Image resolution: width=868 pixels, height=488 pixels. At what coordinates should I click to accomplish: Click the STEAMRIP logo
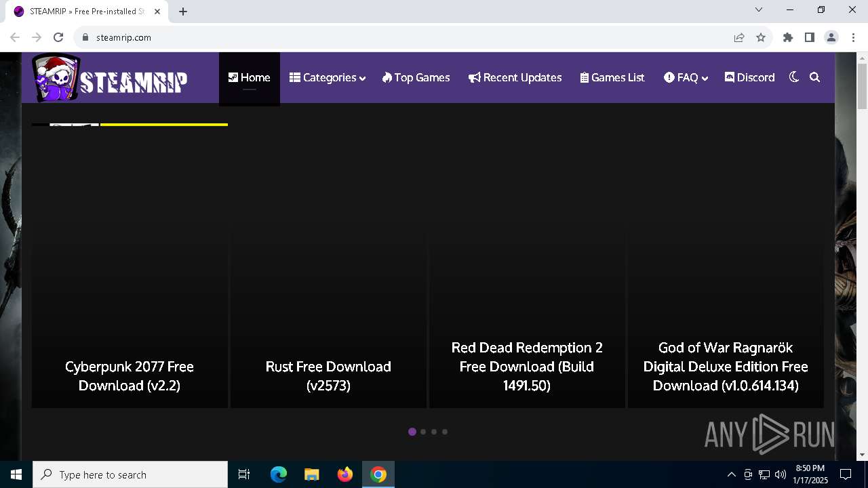tap(110, 78)
